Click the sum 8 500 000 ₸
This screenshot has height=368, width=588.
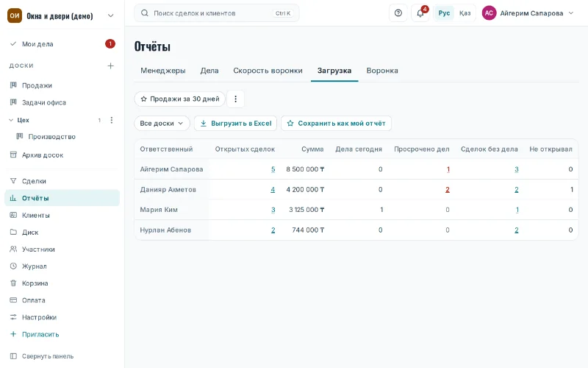305,169
